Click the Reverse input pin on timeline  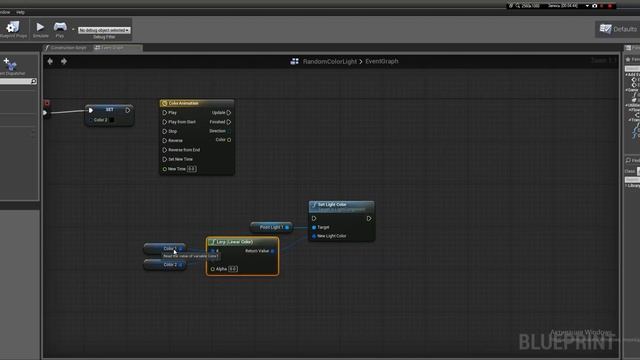[x=164, y=140]
